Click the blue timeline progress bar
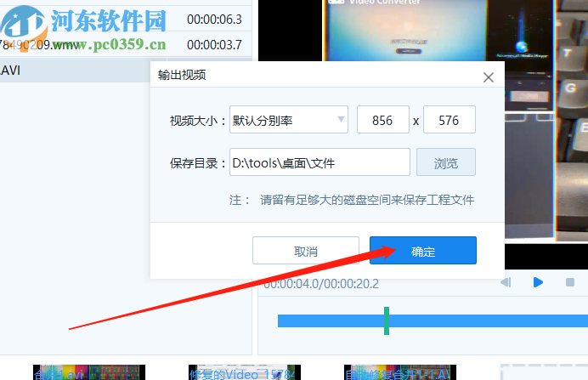Image resolution: width=588 pixels, height=380 pixels. tap(433, 320)
